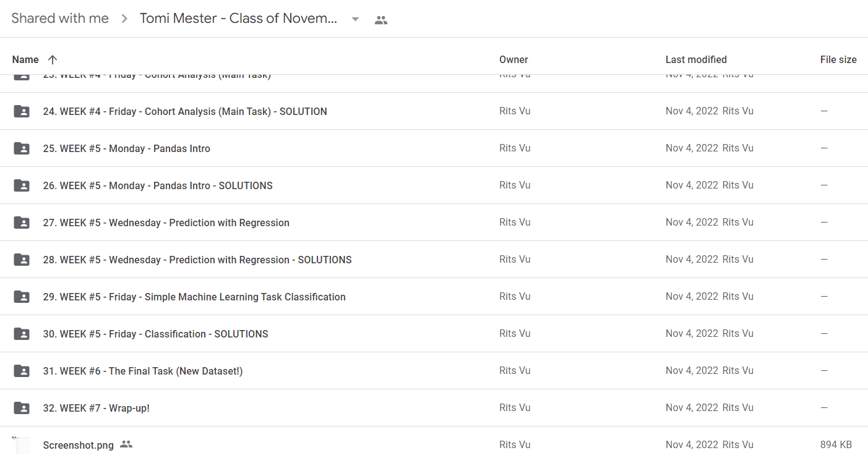Click the Owner column header
The height and width of the screenshot is (458, 868).
point(513,60)
